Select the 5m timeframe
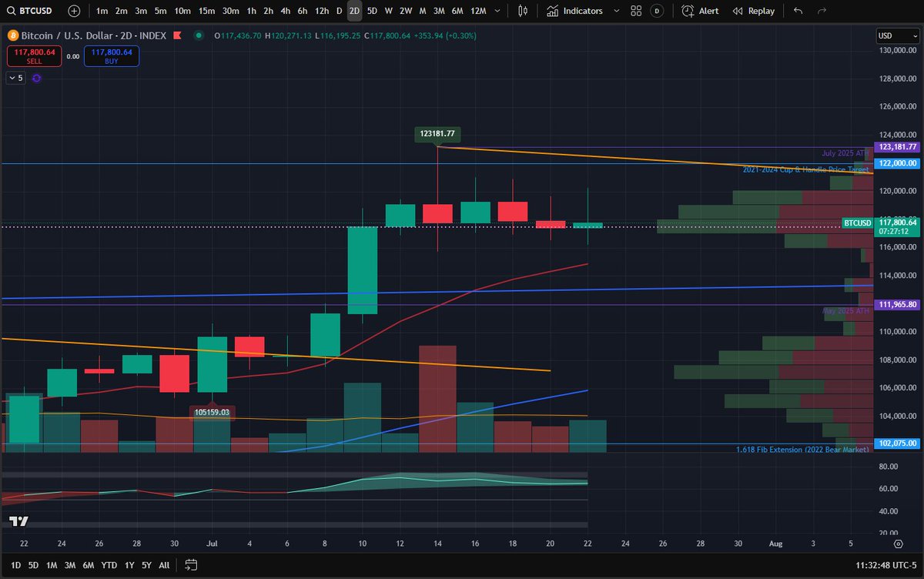Viewport: 924px width, 579px height. pos(160,11)
